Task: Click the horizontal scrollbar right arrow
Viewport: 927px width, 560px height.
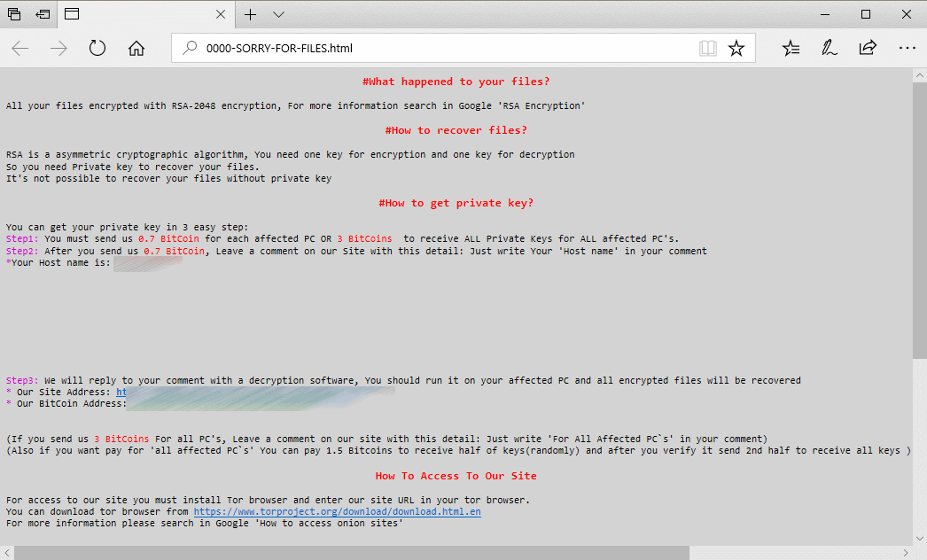Action: point(906,553)
